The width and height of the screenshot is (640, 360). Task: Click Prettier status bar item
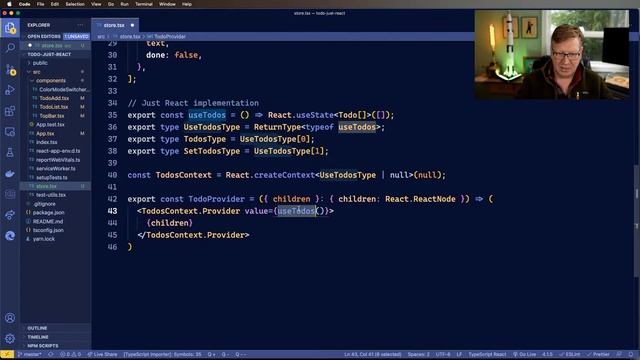point(598,354)
